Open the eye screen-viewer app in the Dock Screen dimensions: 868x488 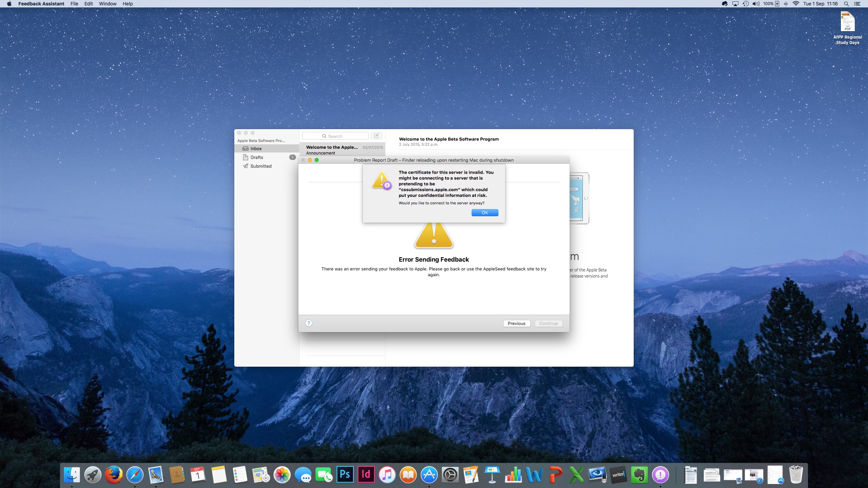pyautogui.click(x=597, y=474)
